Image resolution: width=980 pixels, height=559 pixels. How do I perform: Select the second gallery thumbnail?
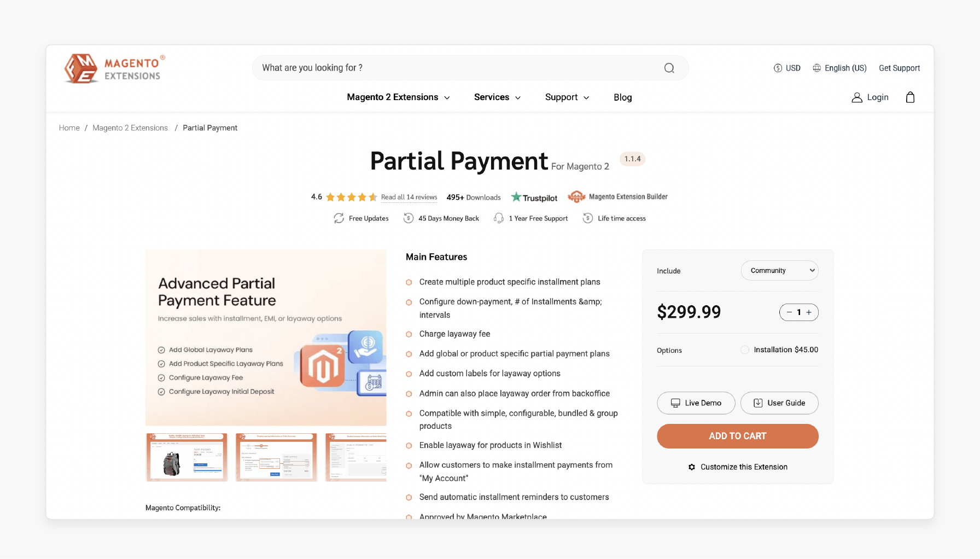[276, 457]
